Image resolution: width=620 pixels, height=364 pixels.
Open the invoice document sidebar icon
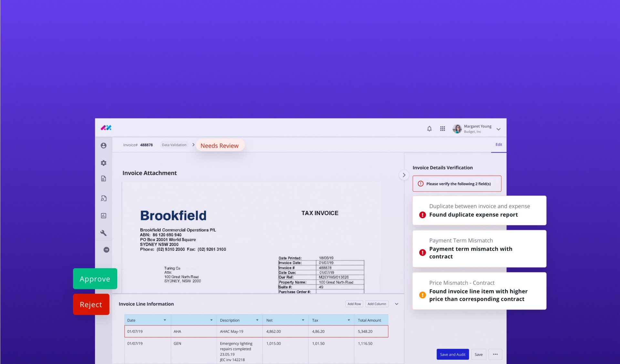pyautogui.click(x=103, y=179)
